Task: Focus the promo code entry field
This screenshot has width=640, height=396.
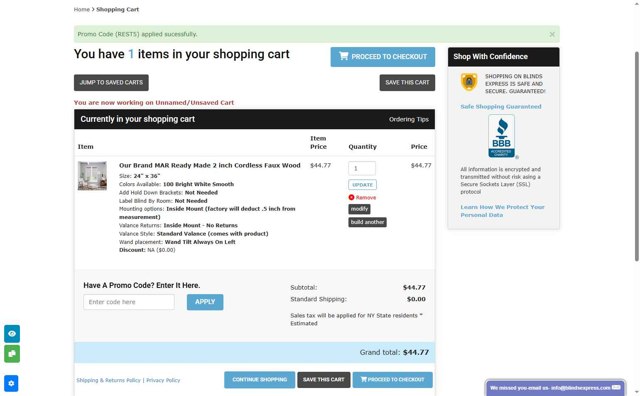Action: 129,302
